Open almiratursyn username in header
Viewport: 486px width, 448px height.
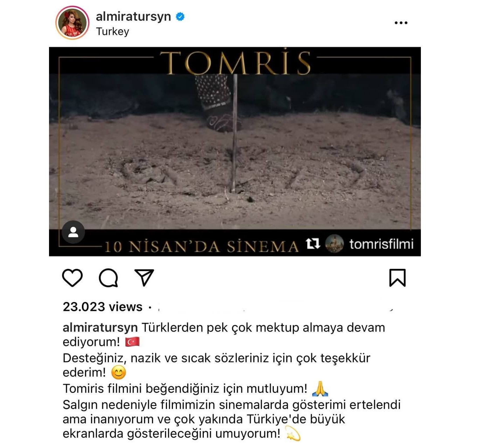point(133,16)
